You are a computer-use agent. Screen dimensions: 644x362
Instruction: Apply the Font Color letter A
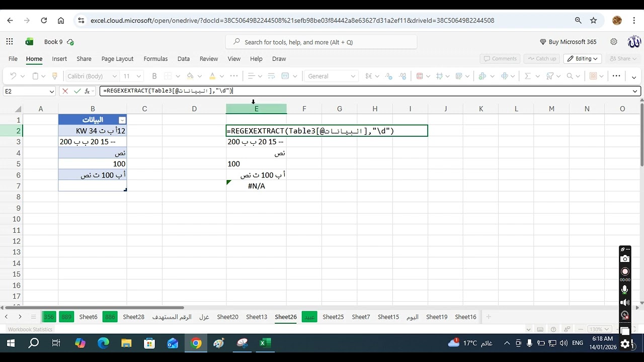coord(212,76)
